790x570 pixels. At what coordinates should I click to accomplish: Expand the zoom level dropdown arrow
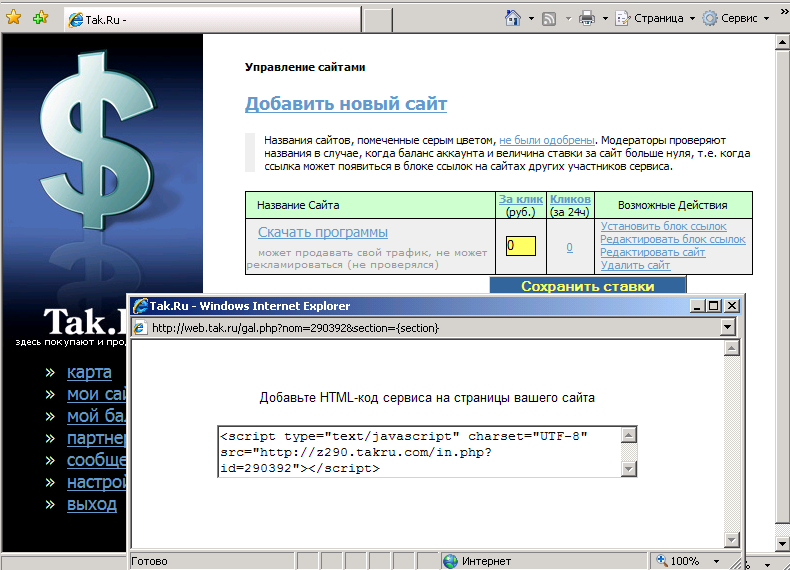pos(716,561)
